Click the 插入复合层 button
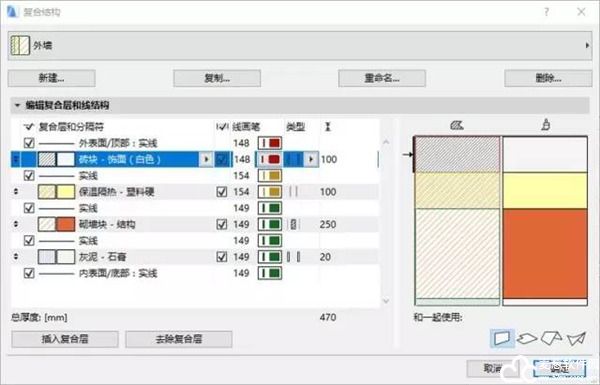Screen dimensions: 600x385 [x=65, y=339]
